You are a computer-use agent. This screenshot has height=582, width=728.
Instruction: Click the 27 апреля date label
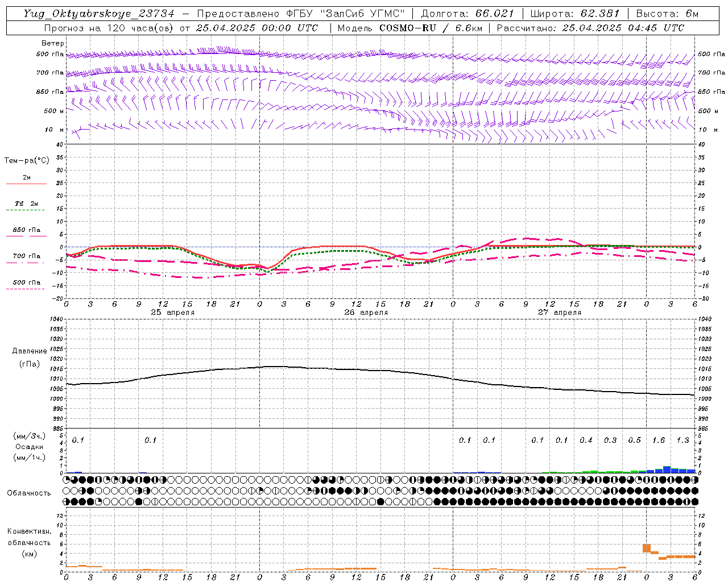(559, 313)
